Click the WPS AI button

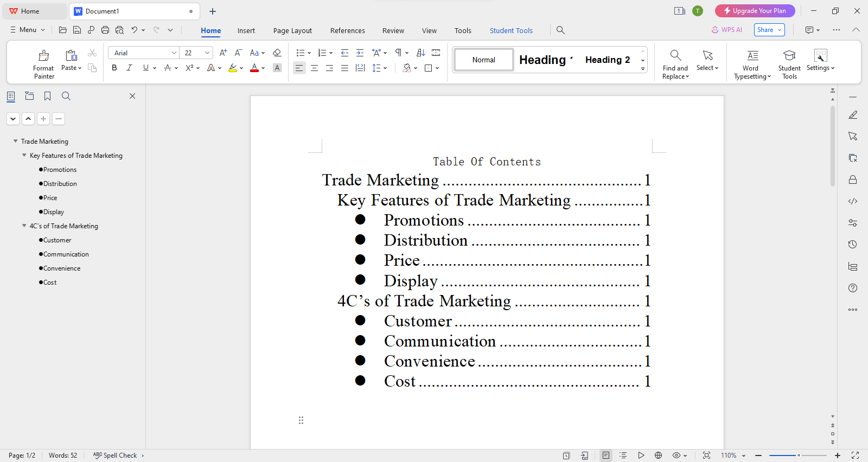727,30
